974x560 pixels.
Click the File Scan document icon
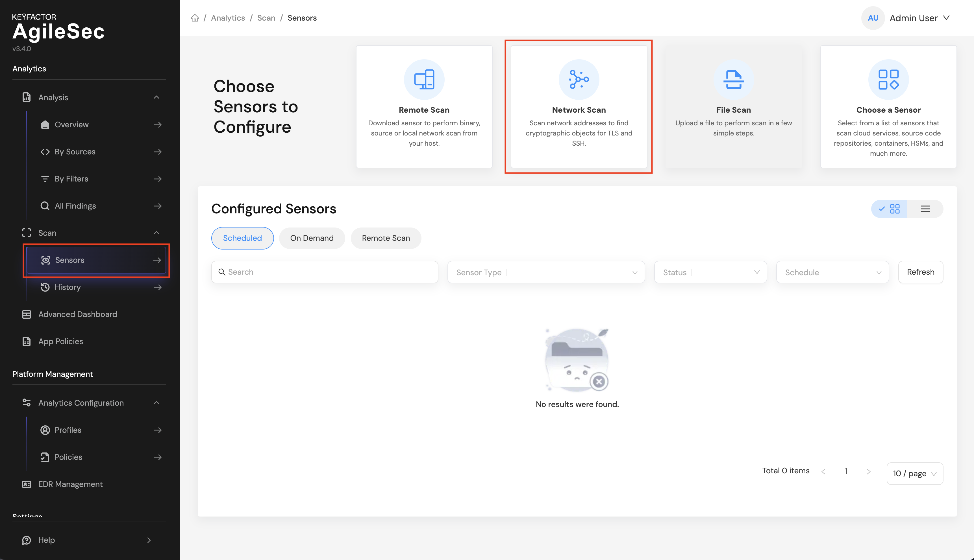click(x=734, y=79)
